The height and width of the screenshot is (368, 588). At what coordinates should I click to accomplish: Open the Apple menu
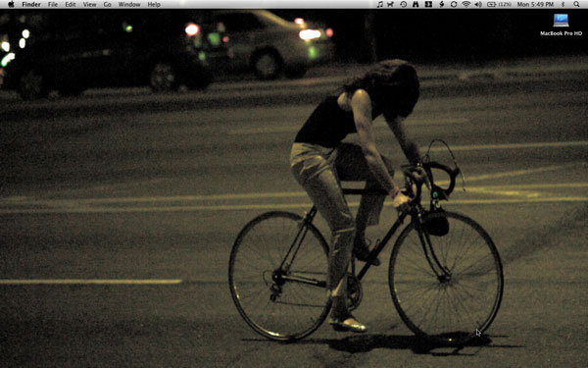click(x=11, y=4)
